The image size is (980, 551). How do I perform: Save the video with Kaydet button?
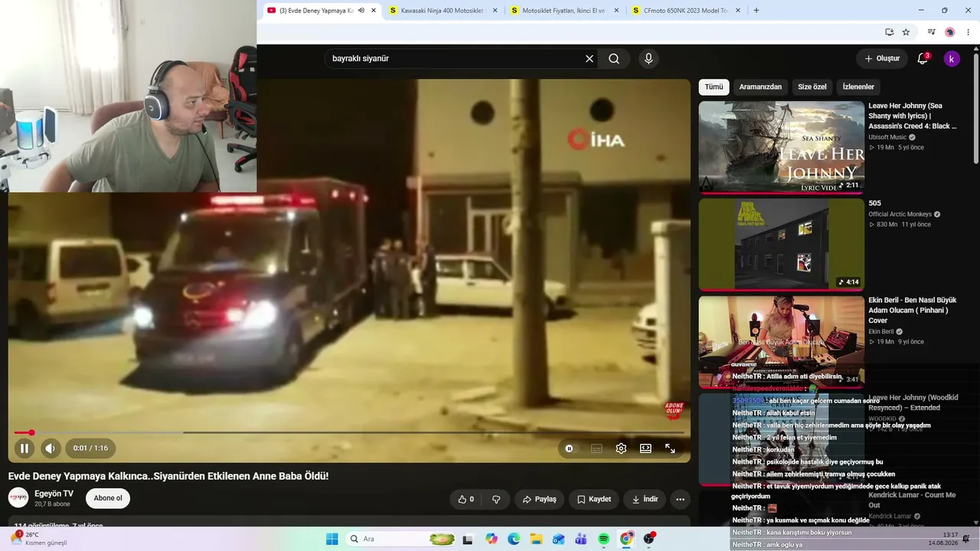tap(594, 499)
